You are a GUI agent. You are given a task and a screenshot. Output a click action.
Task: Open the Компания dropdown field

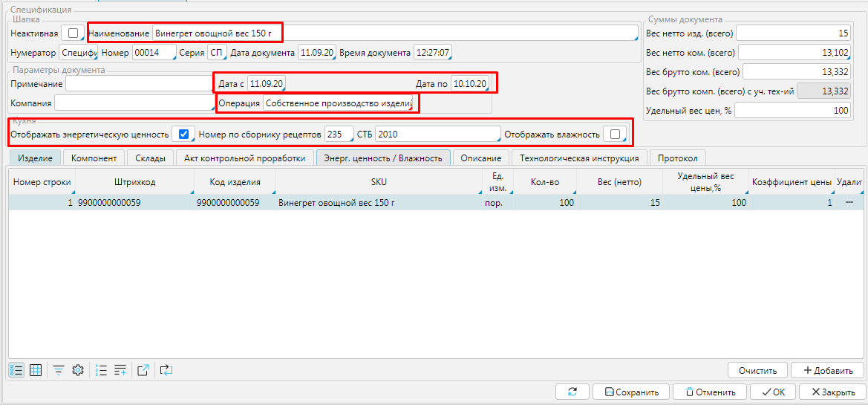coord(134,102)
